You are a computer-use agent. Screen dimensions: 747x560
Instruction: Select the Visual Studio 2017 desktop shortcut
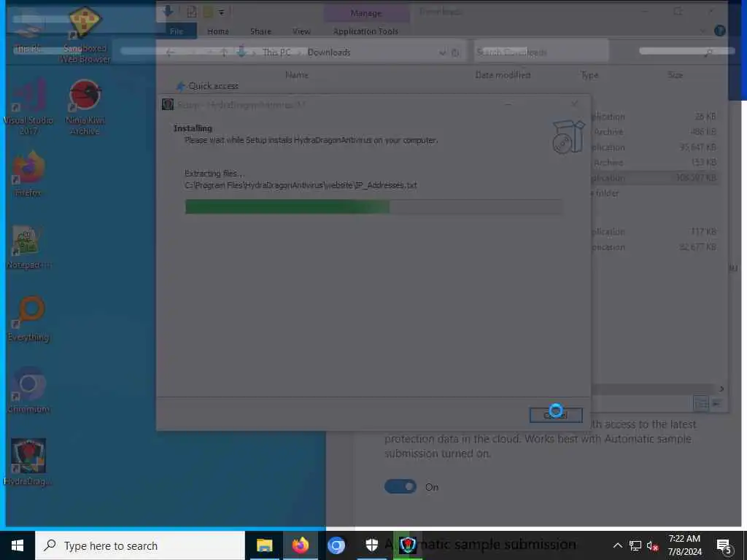point(28,108)
